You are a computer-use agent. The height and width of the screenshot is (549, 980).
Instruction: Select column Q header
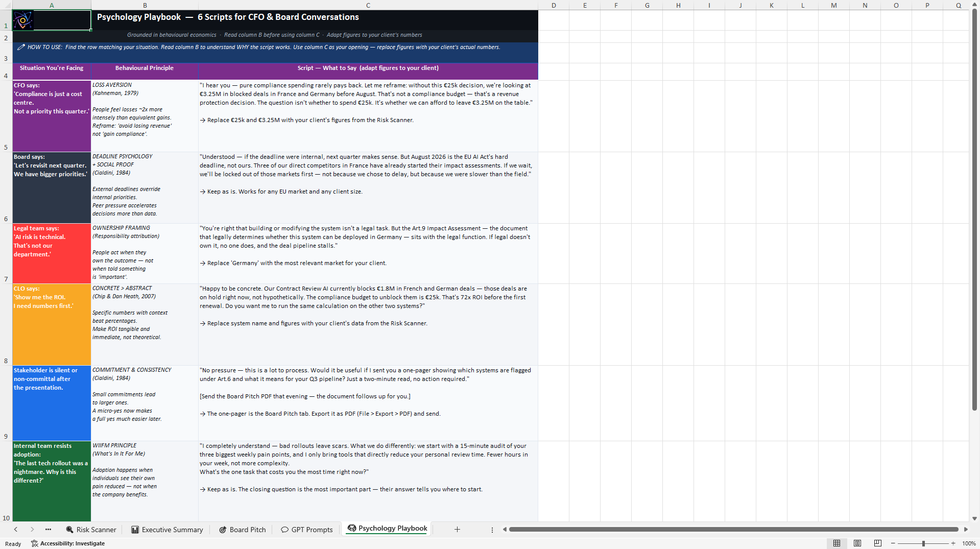pyautogui.click(x=959, y=5)
